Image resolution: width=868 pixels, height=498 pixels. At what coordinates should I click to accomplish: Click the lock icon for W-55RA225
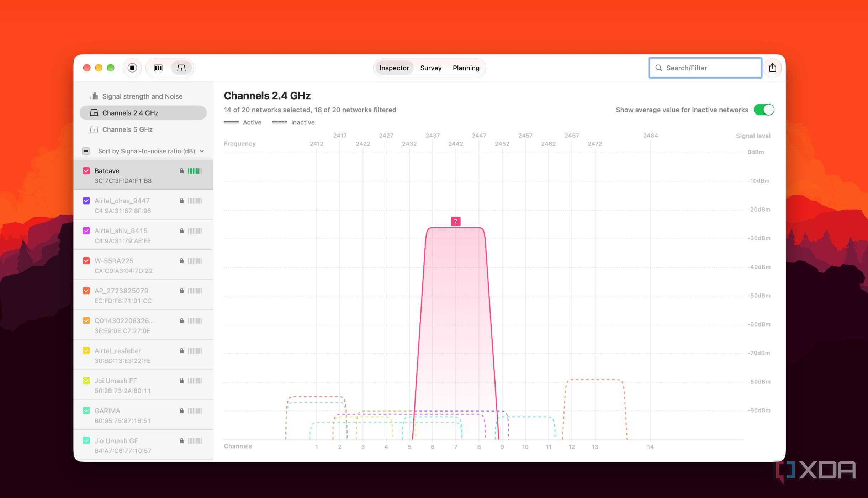click(x=182, y=261)
